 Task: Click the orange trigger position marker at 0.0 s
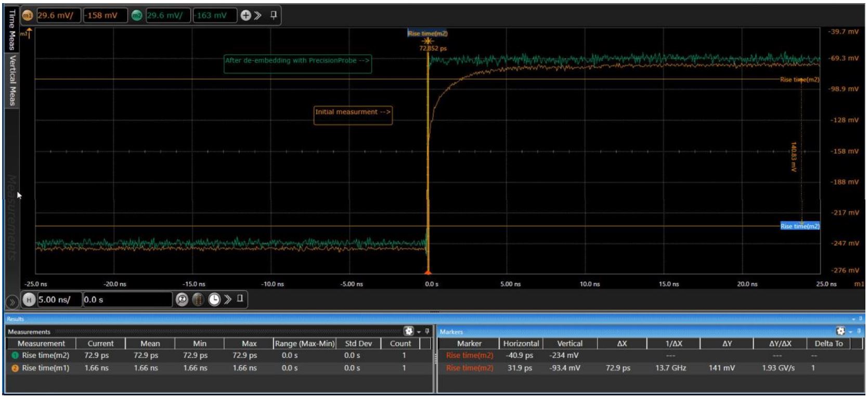[428, 272]
